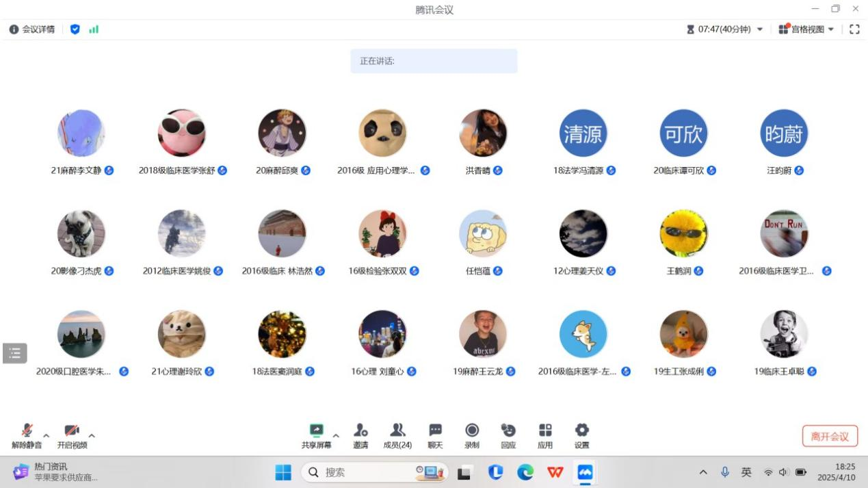The width and height of the screenshot is (868, 488).
Task: Expand audio options arrow beside 解除静音
Action: click(47, 435)
